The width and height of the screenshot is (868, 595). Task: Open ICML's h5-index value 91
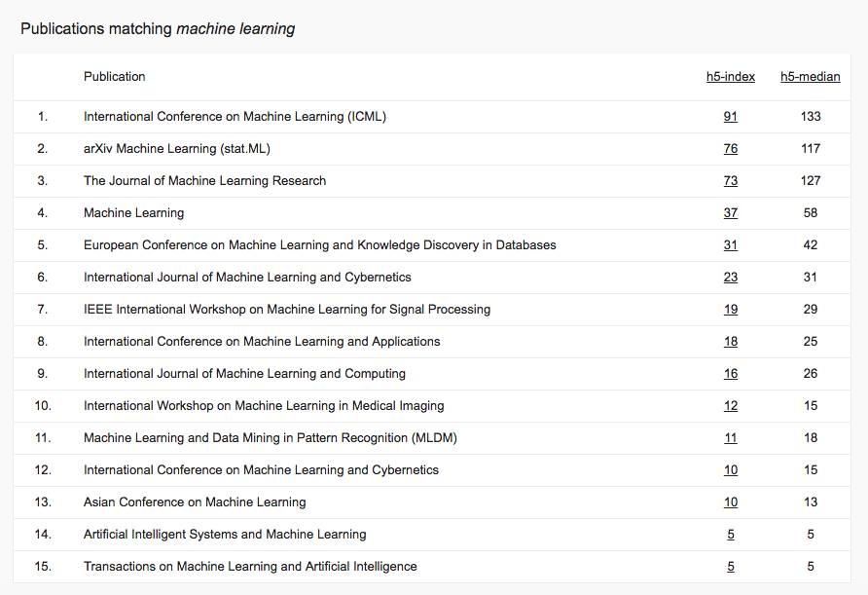(730, 117)
